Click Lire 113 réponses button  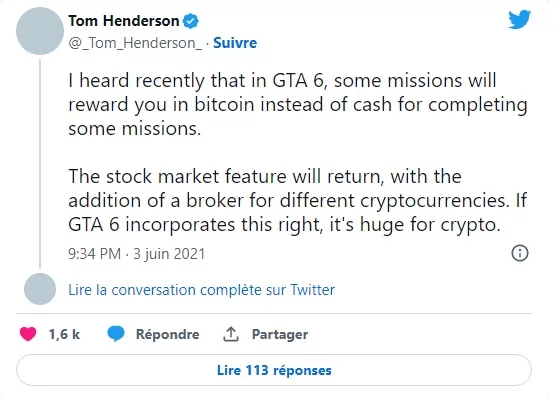274,370
